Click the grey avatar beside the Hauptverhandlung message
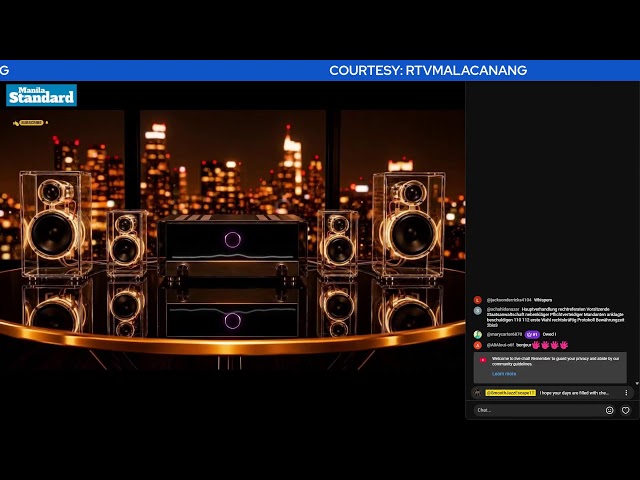The image size is (640, 480). pos(478,311)
